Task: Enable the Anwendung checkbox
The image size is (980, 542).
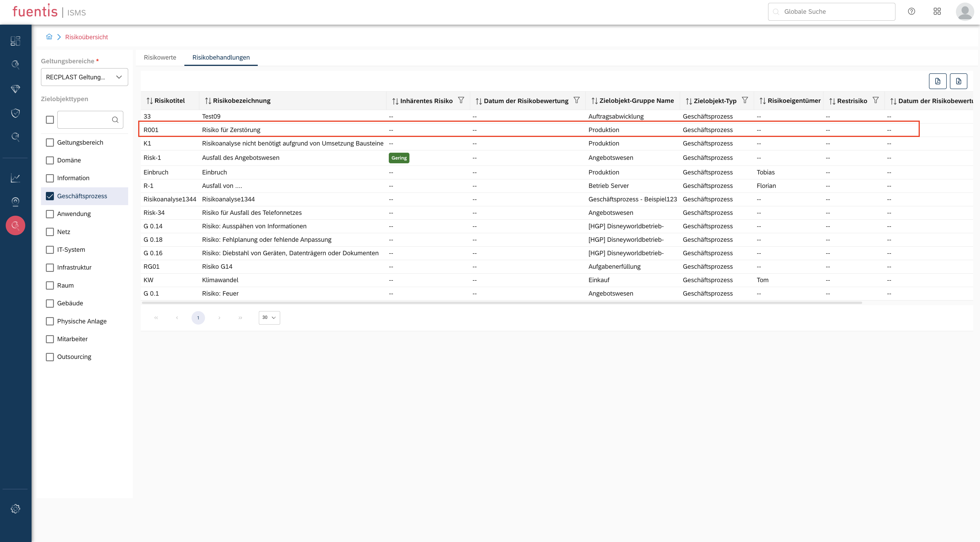Action: tap(50, 214)
